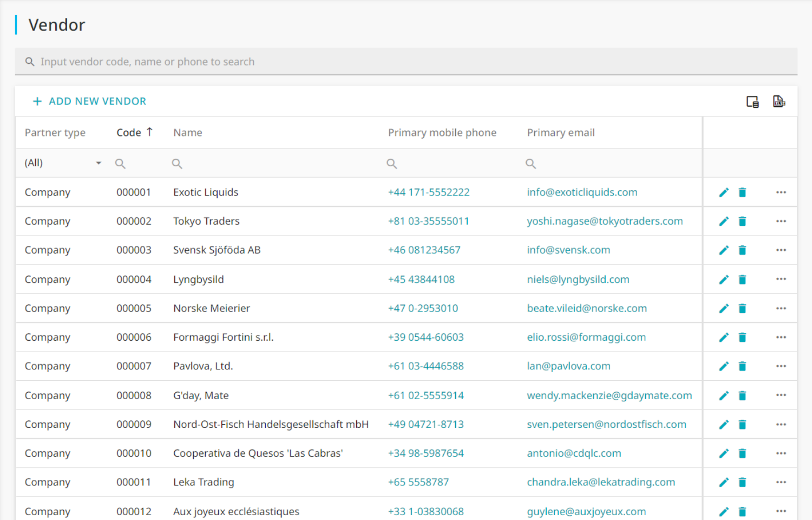
Task: Open more options for Leka Trading
Action: pos(781,482)
